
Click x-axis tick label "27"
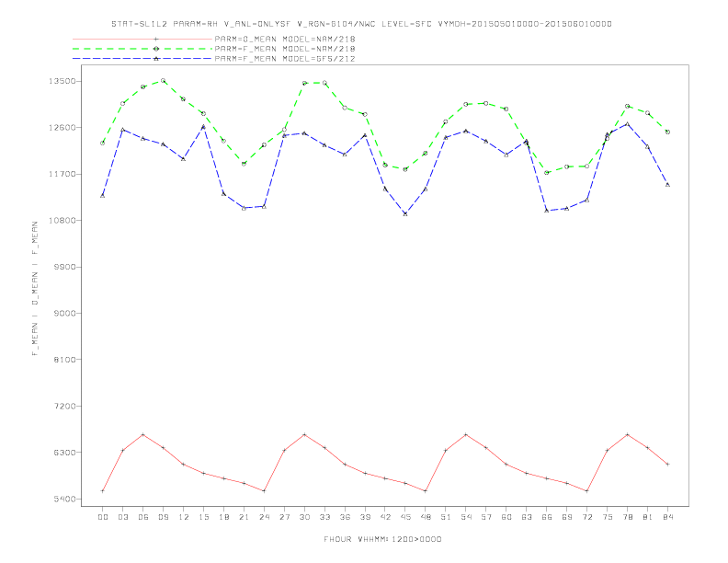pos(285,517)
